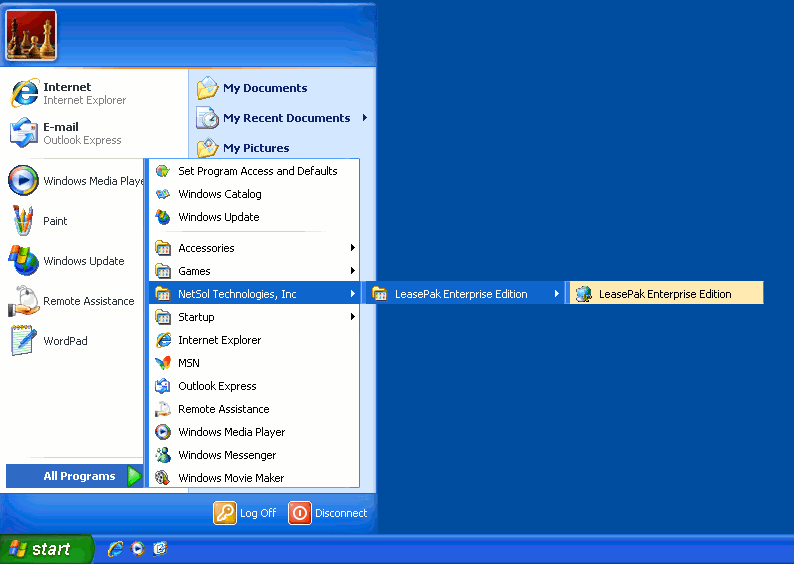Launch MSN from All Programs
794x564 pixels.
(x=254, y=363)
